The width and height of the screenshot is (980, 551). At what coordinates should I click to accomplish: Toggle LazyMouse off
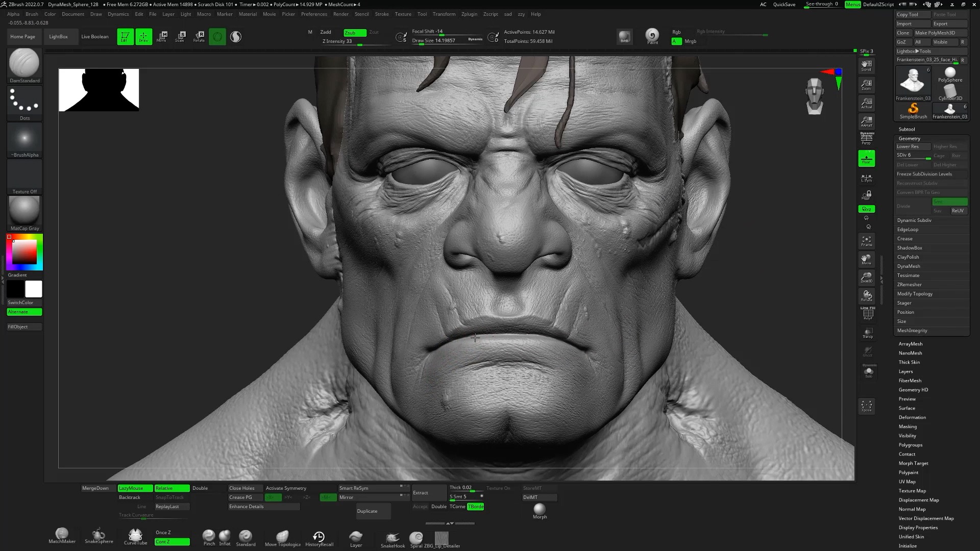(134, 488)
